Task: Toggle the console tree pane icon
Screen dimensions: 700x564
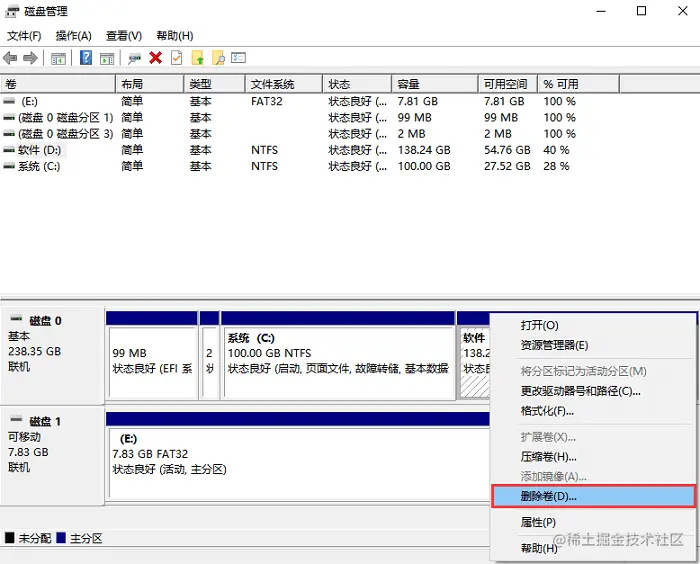Action: pyautogui.click(x=58, y=58)
